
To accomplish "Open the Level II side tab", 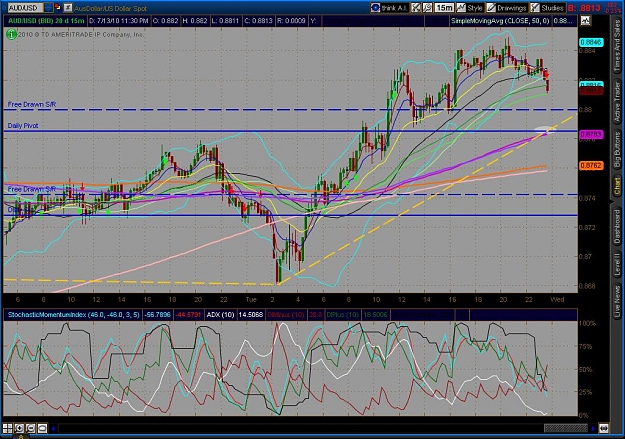I will pyautogui.click(x=617, y=265).
